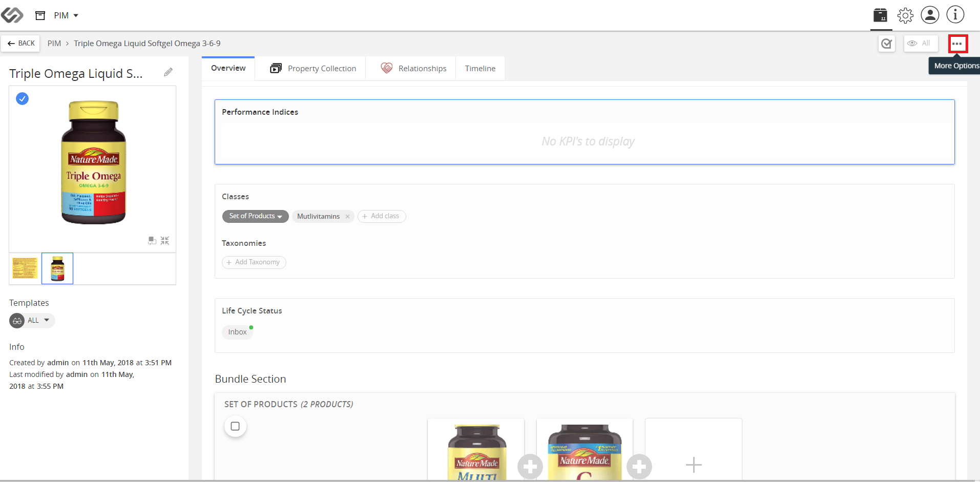Switch to the Overview tab
Screen dimensions: 980x482
tap(228, 68)
